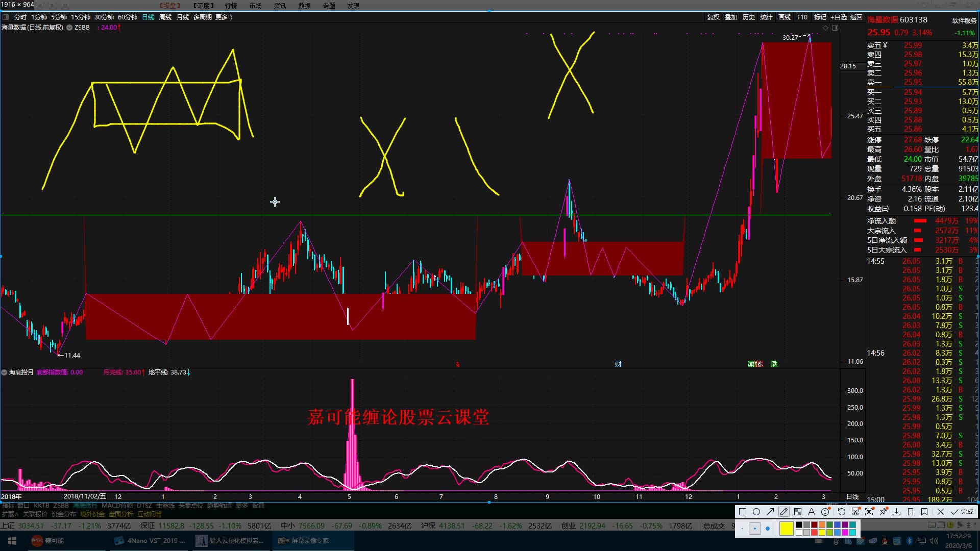Switch chart to 60分钟 period
Screen dimensions: 980x551
tap(128, 17)
